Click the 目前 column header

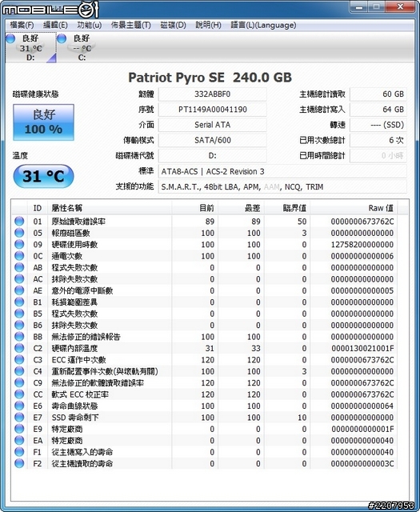(x=195, y=208)
